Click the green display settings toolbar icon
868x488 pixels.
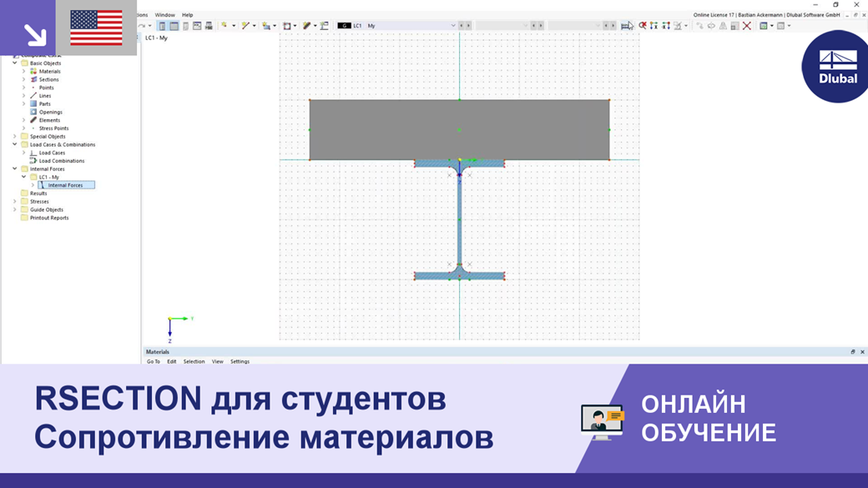coord(764,26)
